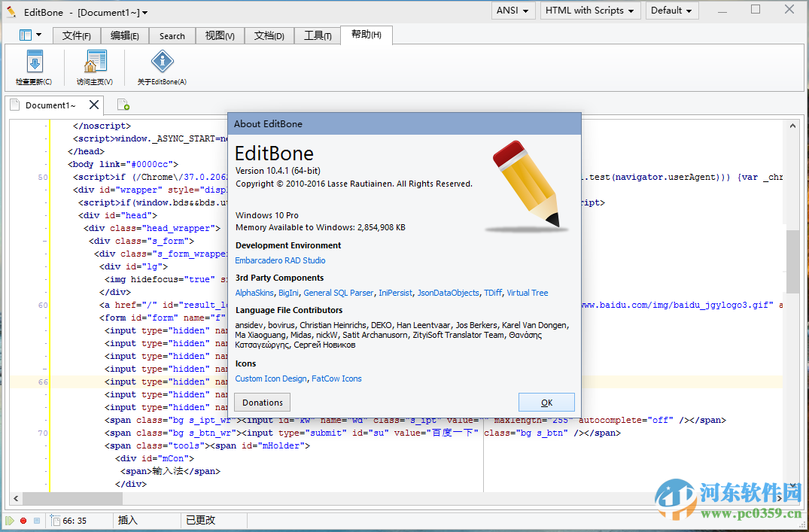The image size is (809, 532).
Task: Click the Check for Updates (检查更新) icon
Action: tap(34, 62)
